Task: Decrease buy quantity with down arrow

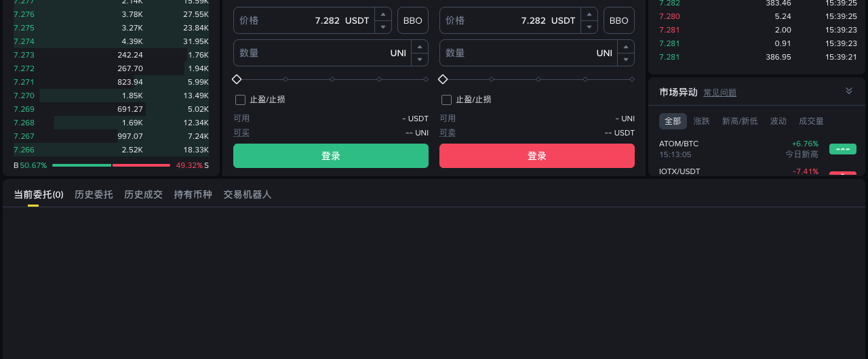Action: pos(420,60)
